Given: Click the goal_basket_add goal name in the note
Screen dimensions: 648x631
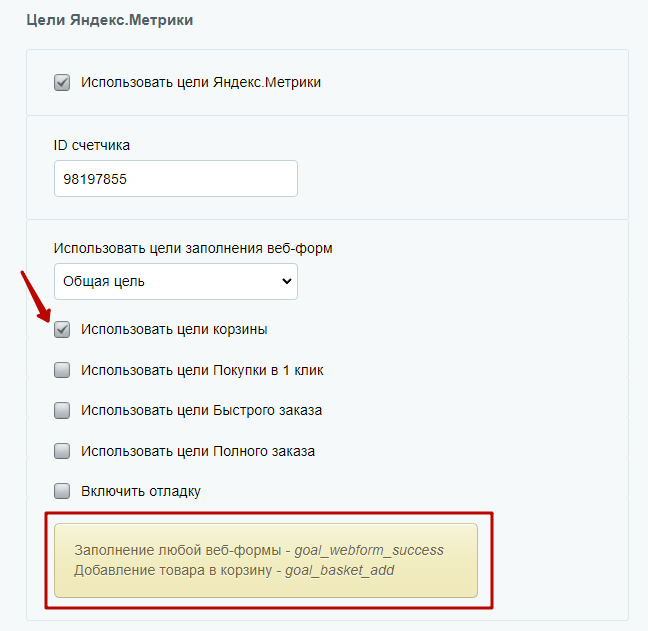Looking at the screenshot, I should [340, 570].
